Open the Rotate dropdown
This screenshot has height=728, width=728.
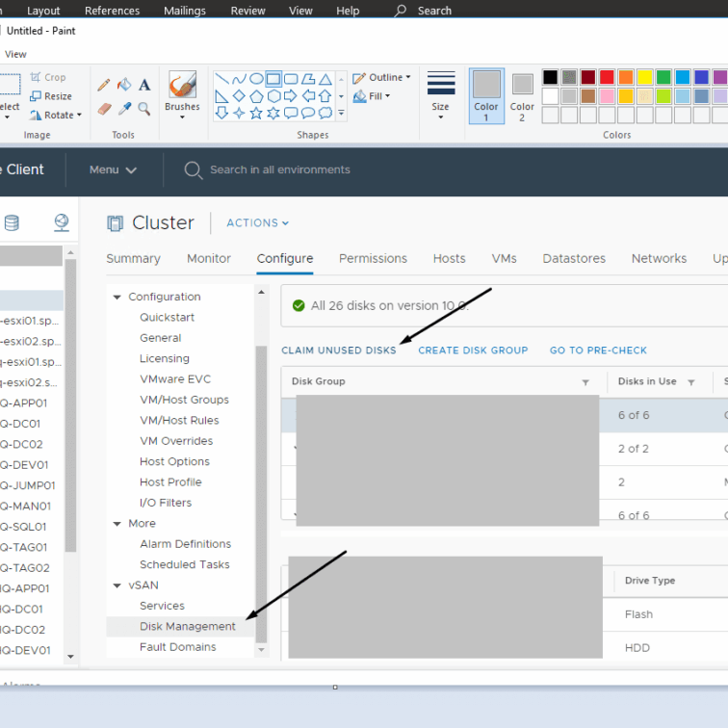(x=55, y=116)
